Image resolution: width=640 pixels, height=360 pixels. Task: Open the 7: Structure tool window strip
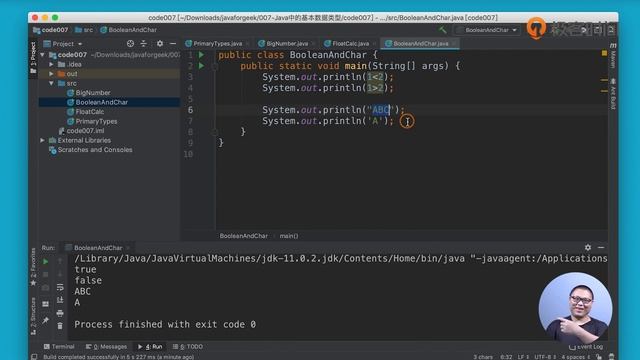point(33,316)
